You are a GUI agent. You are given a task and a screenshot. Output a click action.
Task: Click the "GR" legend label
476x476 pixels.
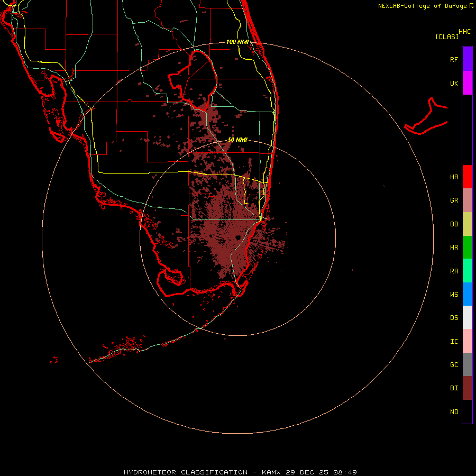(x=454, y=200)
